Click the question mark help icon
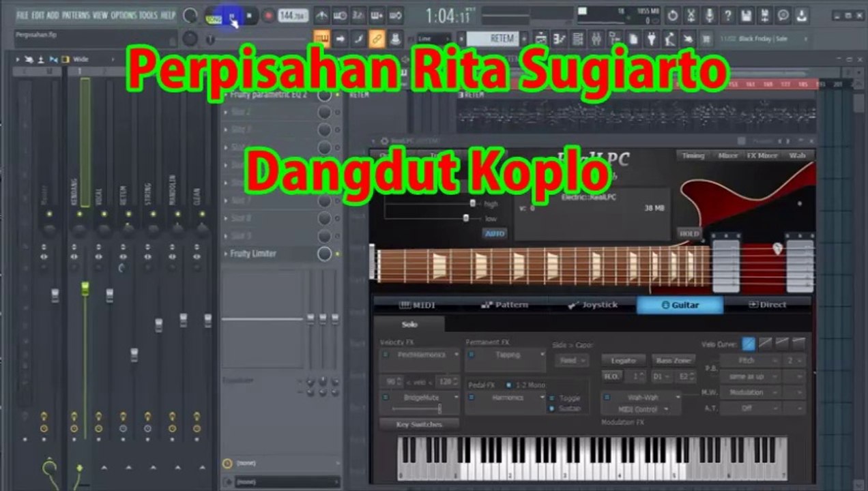The width and height of the screenshot is (868, 491). [x=728, y=15]
